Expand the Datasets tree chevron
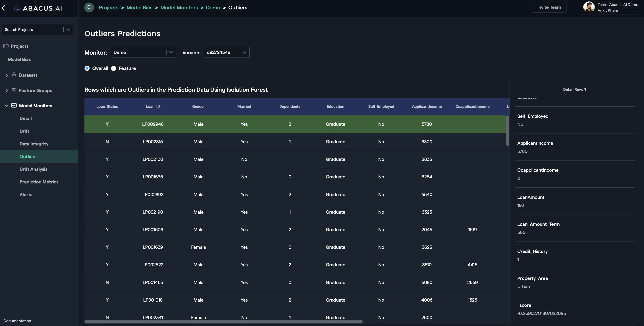This screenshot has width=644, height=326. click(x=7, y=75)
